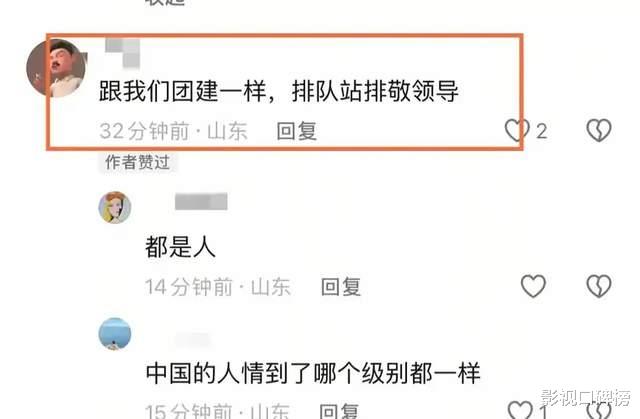Open the blonde cartoon woman avatar profile
Image resolution: width=640 pixels, height=419 pixels.
(x=115, y=207)
